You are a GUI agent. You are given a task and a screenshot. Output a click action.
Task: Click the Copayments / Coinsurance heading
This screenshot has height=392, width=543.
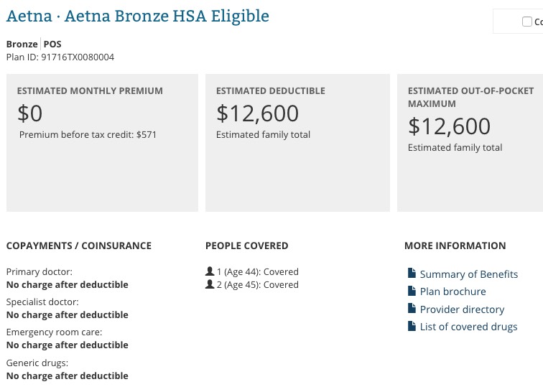pos(79,246)
